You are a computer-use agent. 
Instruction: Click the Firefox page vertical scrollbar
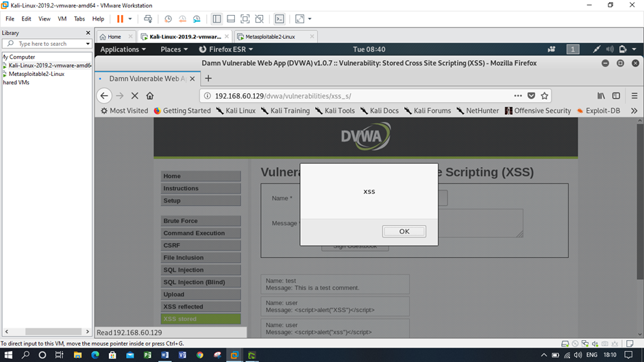coord(640,201)
